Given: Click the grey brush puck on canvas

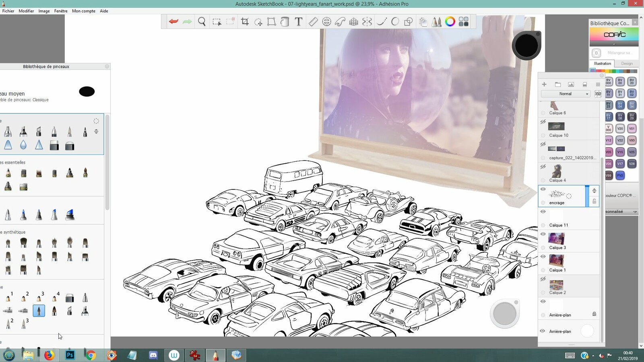Looking at the screenshot, I should (504, 314).
